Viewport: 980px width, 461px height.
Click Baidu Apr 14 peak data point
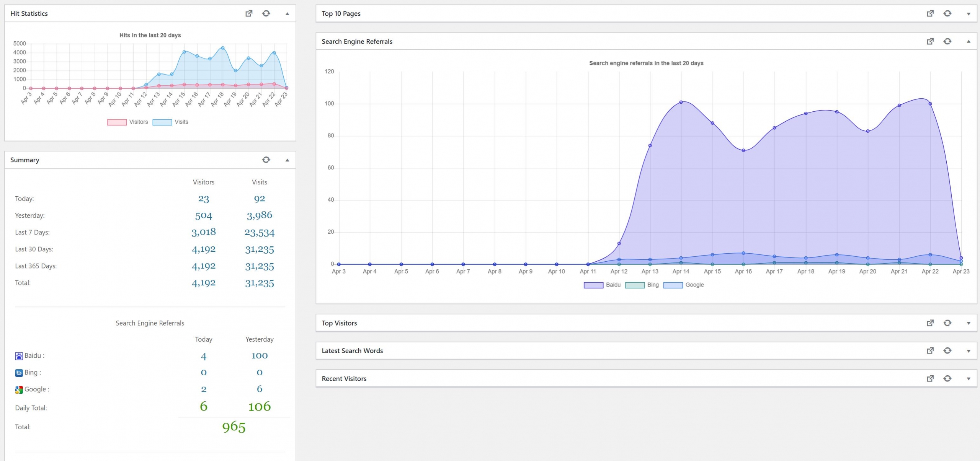681,102
